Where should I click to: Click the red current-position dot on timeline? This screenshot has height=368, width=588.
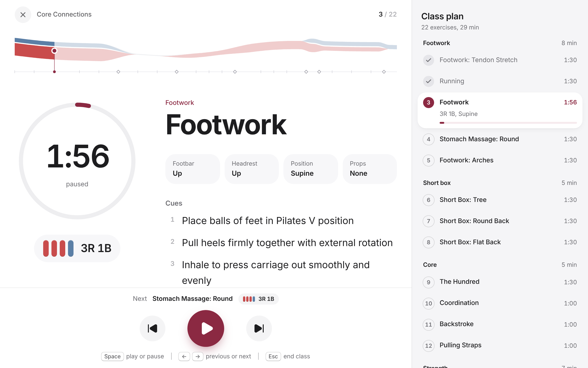tap(54, 72)
